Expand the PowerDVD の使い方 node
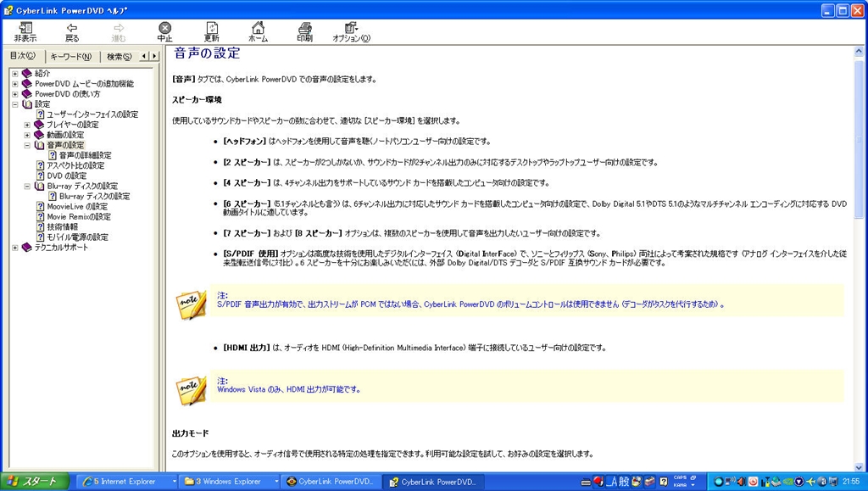The width and height of the screenshot is (868, 491). [x=15, y=94]
